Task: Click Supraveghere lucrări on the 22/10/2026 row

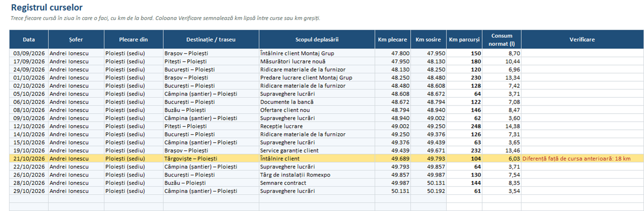Action: pos(317,167)
